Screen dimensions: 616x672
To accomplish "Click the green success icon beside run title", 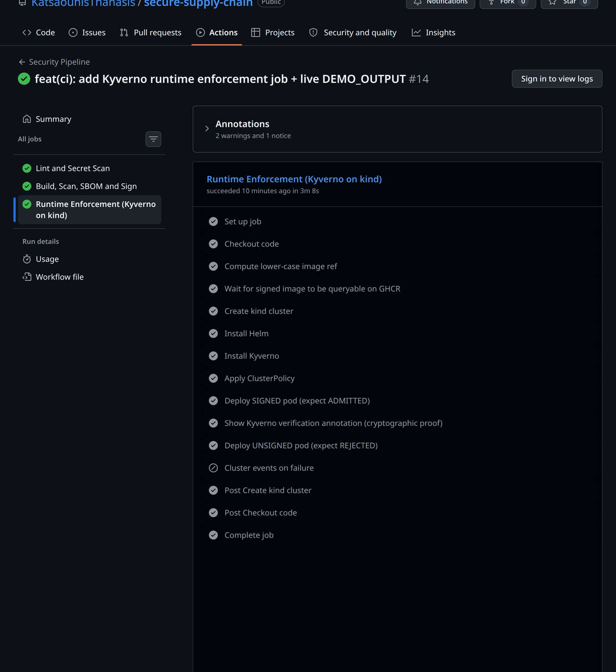I will 24,79.
